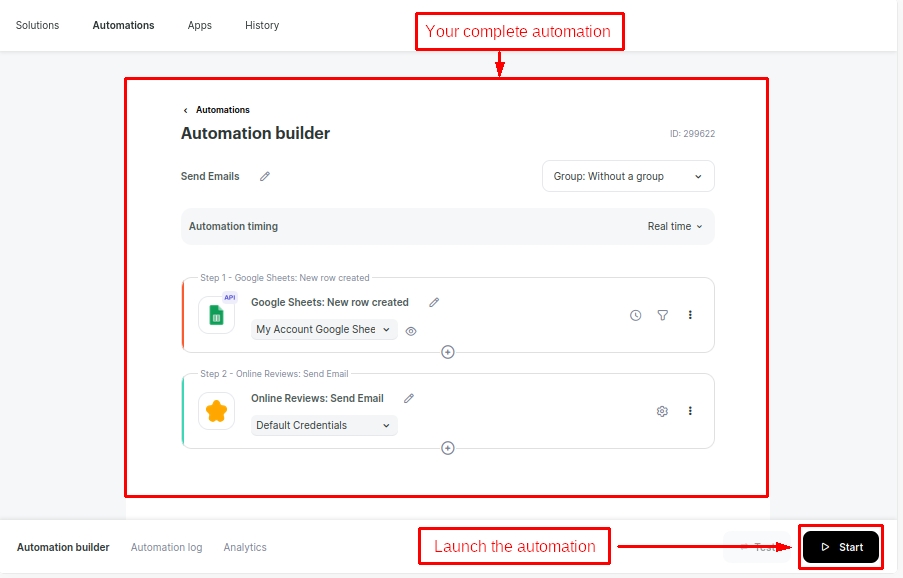Viewport: 903px width, 578px height.
Task: Go back via the Automations breadcrumb link
Action: click(x=222, y=110)
